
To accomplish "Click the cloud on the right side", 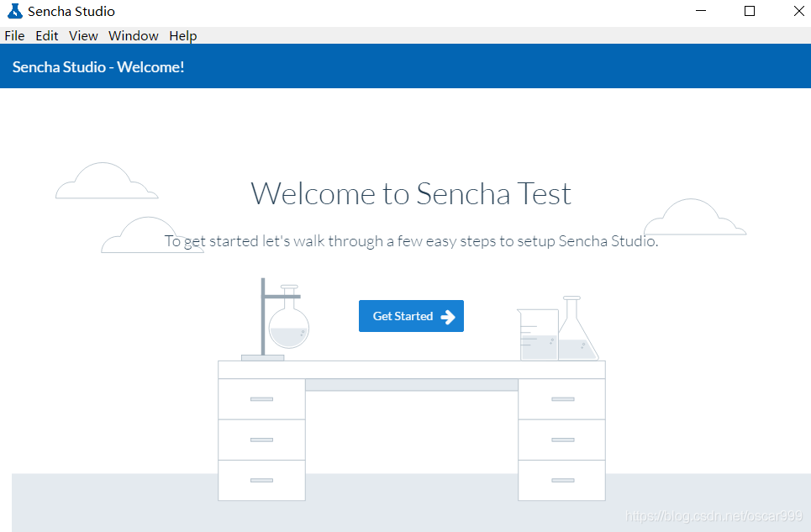I will 695,217.
